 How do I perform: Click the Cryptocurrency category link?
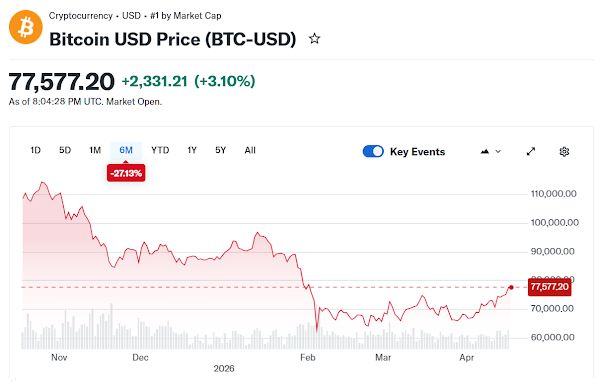pyautogui.click(x=80, y=16)
